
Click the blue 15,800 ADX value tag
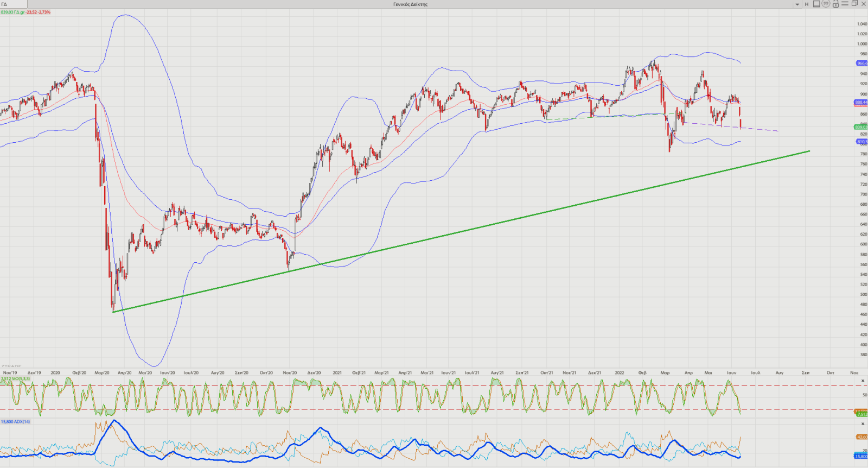point(860,456)
